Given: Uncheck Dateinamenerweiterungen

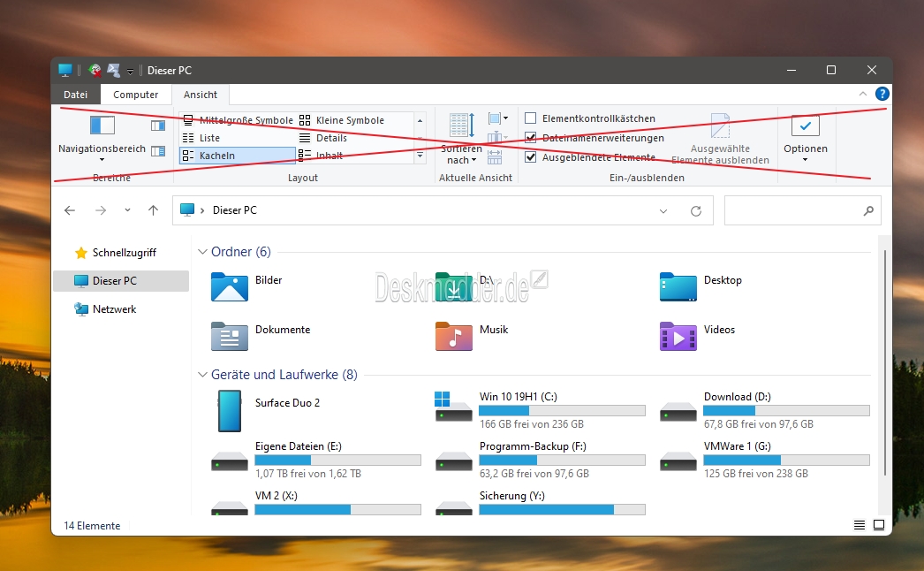Looking at the screenshot, I should coord(531,137).
